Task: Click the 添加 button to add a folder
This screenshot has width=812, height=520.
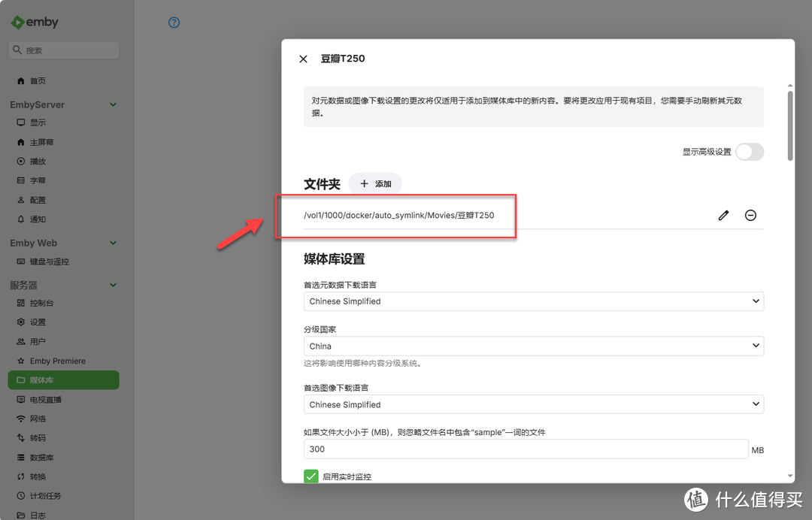Action: (x=375, y=183)
